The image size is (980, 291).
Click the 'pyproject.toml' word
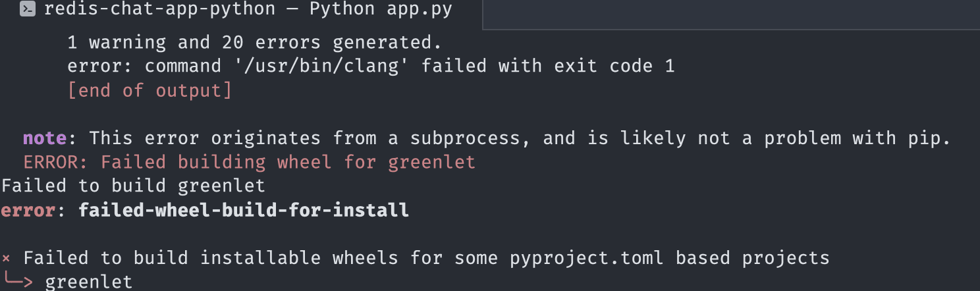587,258
